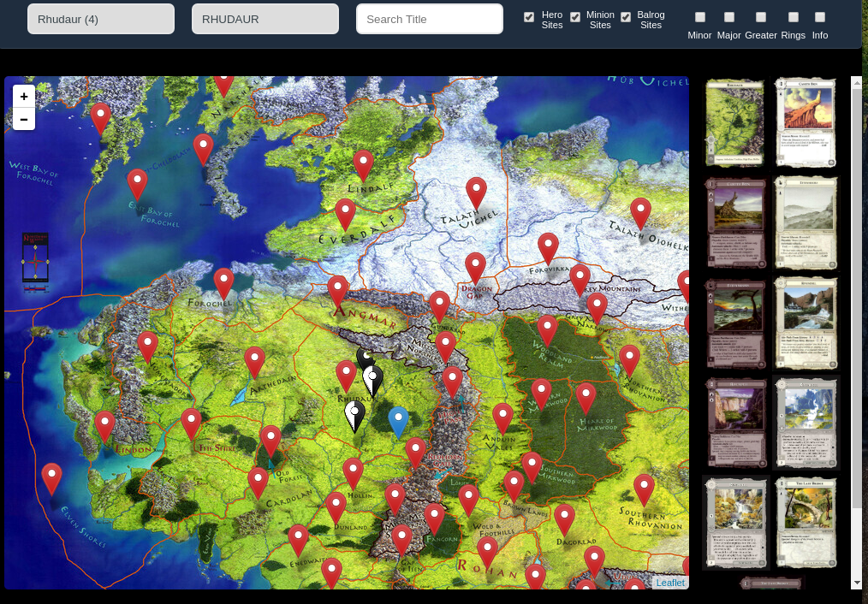Focus the Search Title field
Viewport: 868px width, 604px height.
[x=430, y=20]
